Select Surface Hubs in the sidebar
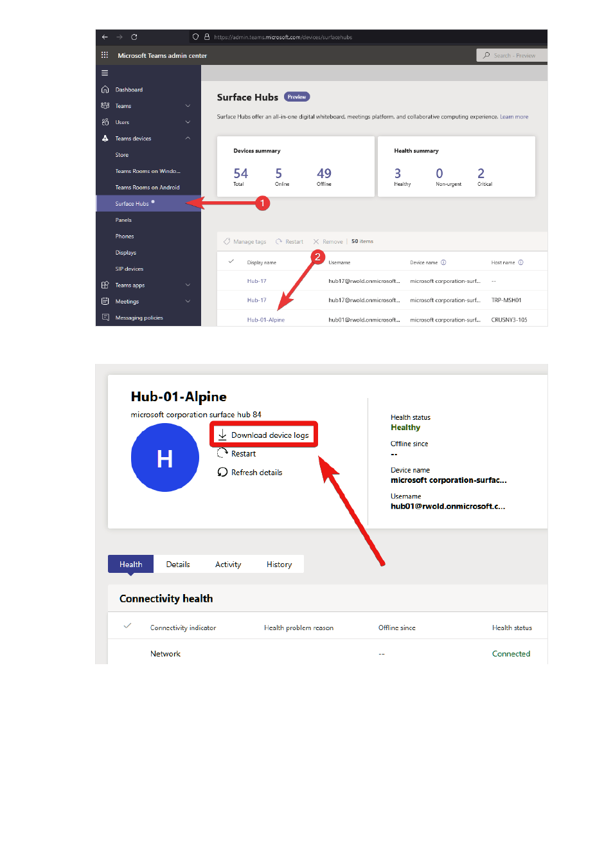 (x=132, y=204)
